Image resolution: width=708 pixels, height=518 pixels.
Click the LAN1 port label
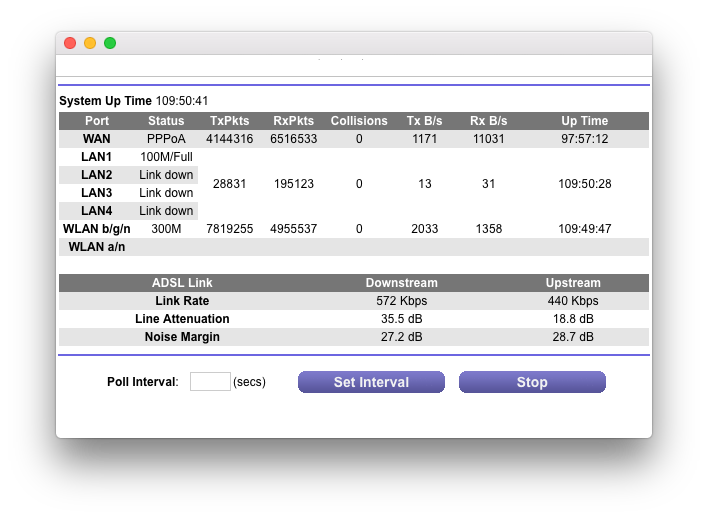[x=97, y=157]
